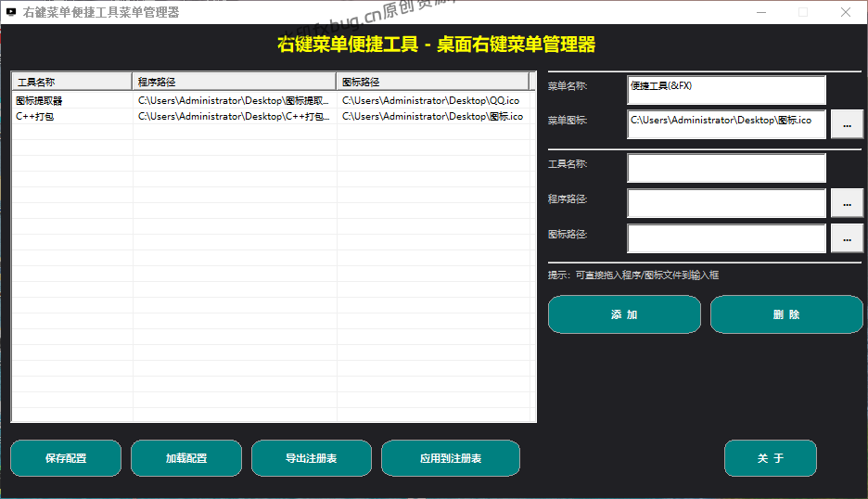The image size is (868, 499).
Task: Select the C++打包 program path cell
Action: pos(235,116)
